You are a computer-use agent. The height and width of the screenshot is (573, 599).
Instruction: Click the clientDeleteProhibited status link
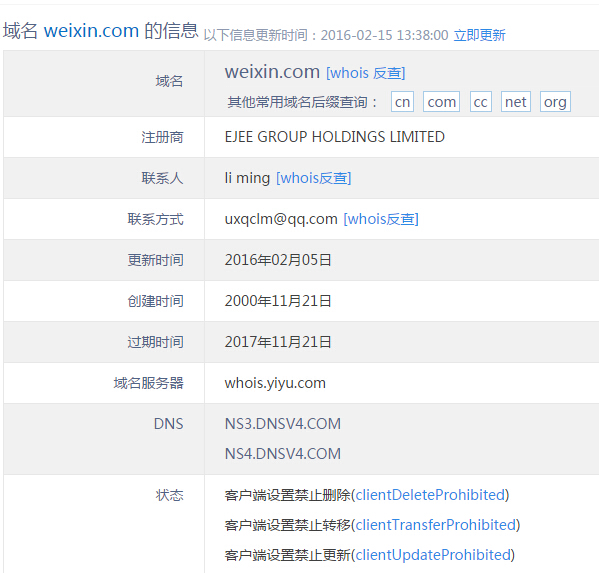click(x=430, y=495)
